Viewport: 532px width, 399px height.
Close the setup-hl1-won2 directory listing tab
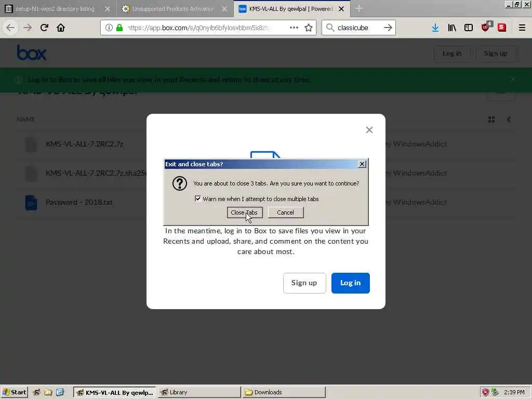point(107,9)
